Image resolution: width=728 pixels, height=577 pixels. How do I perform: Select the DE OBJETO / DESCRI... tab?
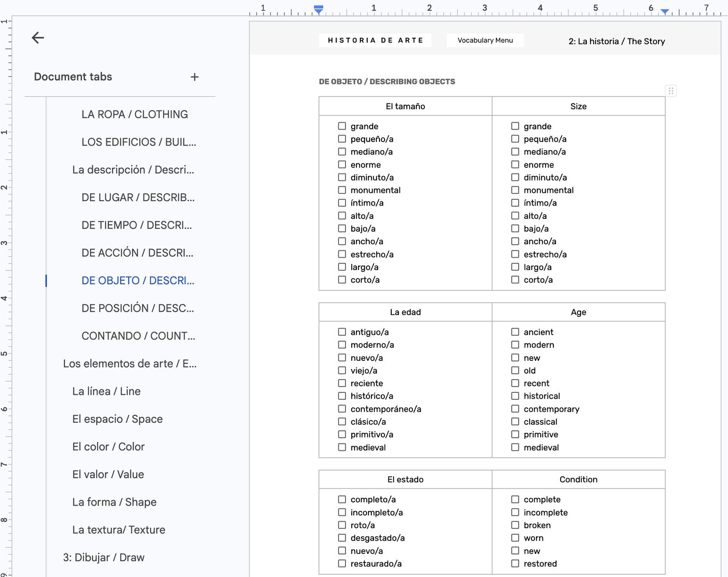click(x=138, y=281)
